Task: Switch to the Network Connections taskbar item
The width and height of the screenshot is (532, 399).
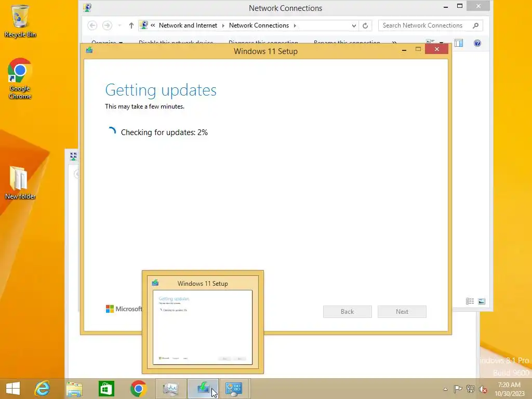Action: 234,389
